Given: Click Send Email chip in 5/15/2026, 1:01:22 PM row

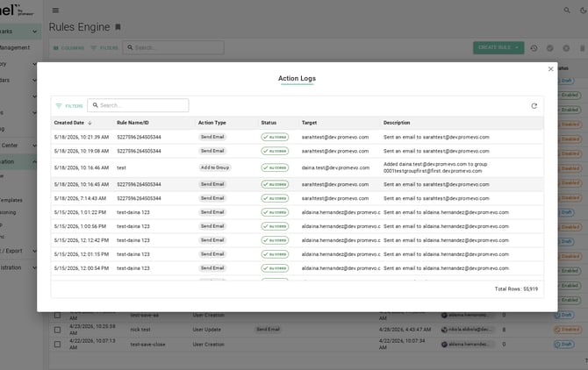Looking at the screenshot, I should (212, 212).
